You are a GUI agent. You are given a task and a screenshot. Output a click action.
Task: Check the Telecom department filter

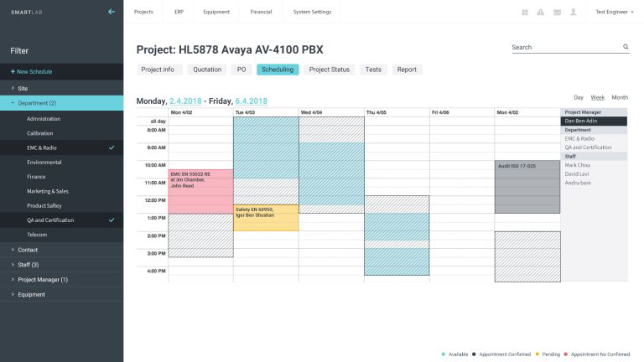[61, 235]
